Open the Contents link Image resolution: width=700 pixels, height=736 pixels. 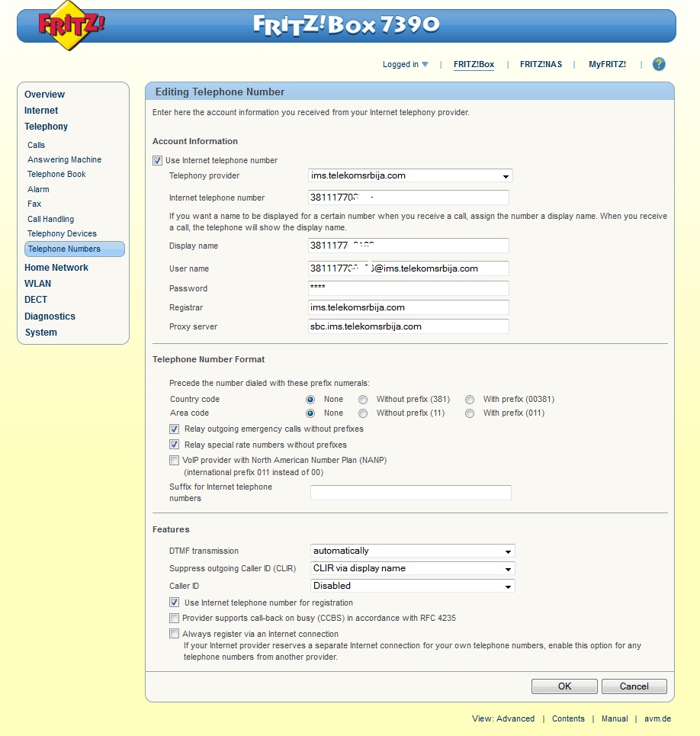click(568, 718)
